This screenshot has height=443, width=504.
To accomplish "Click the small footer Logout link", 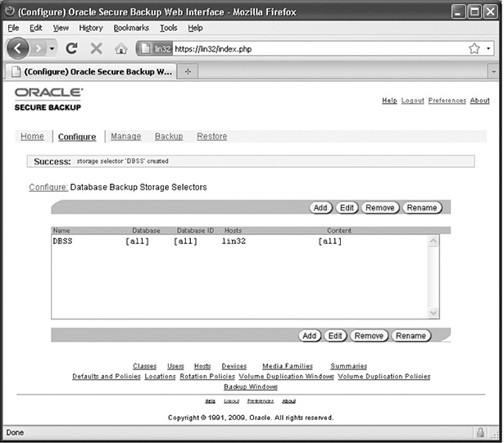I will (231, 401).
